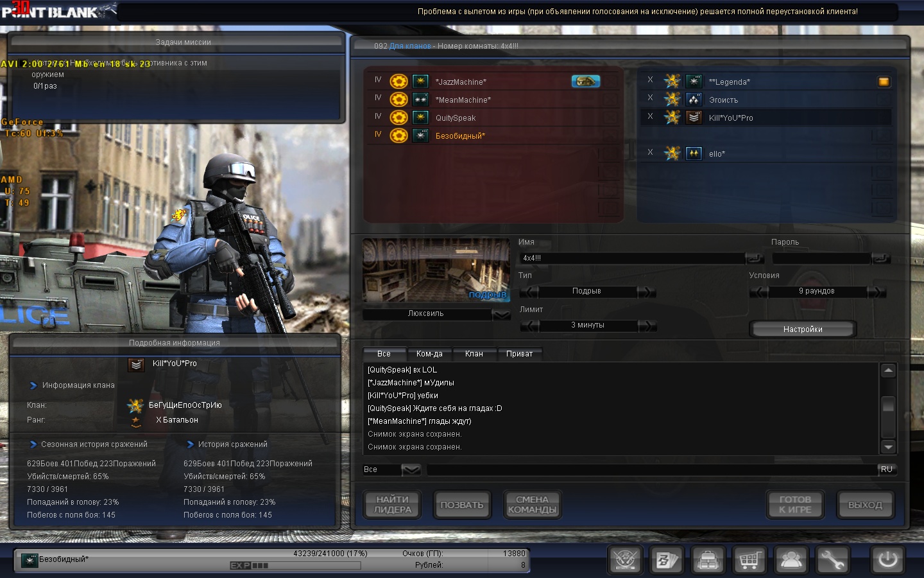Open the wrench options icon
Viewport: 924px width, 578px height.
(x=832, y=559)
